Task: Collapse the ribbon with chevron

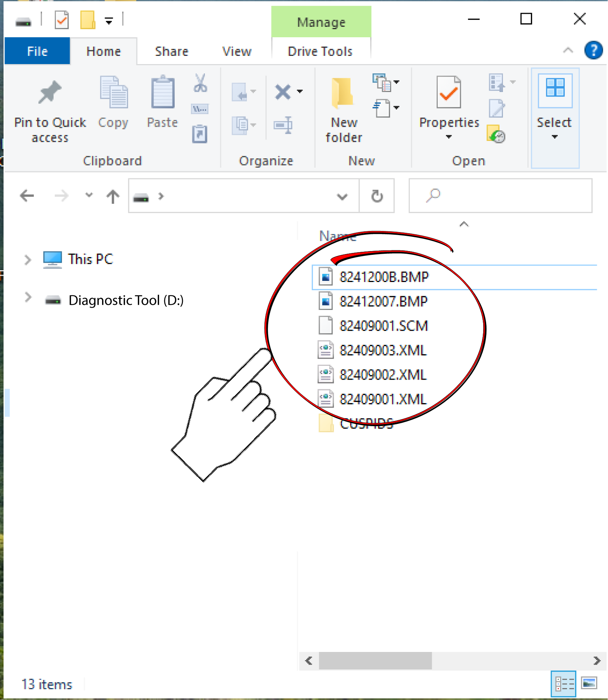Action: coord(568,50)
